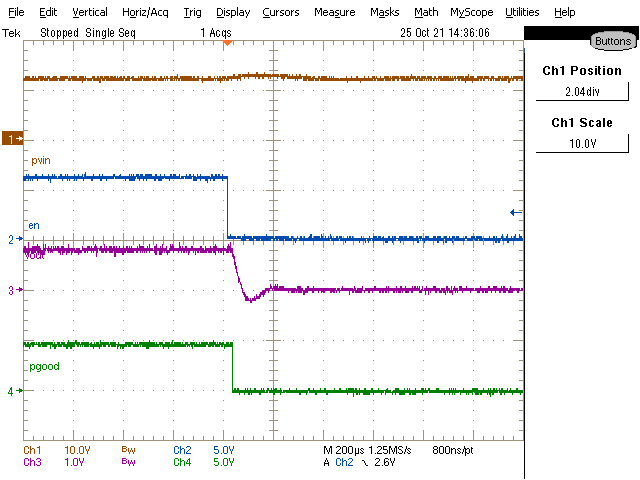Click the 800ns/pt resolution readout
The image size is (640, 480).
click(x=453, y=450)
